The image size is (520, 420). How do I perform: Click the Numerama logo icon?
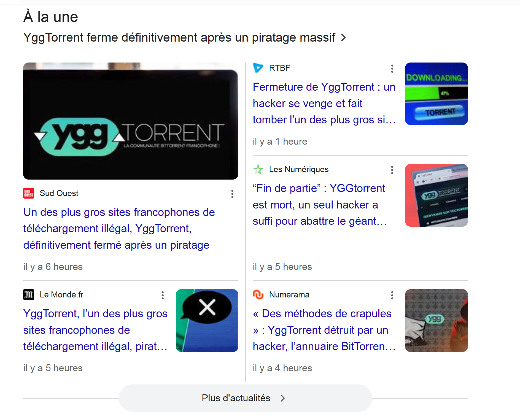point(258,295)
